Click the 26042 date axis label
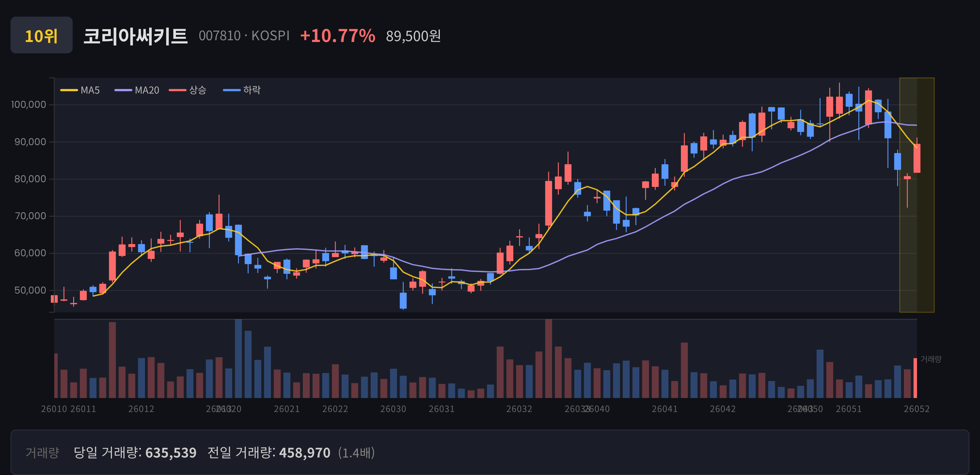 coord(723,409)
